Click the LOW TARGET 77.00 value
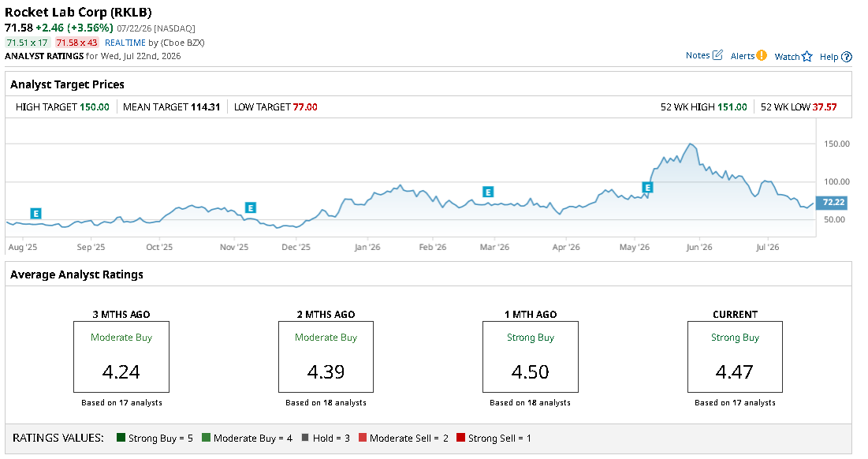The width and height of the screenshot is (868, 459). pos(305,106)
